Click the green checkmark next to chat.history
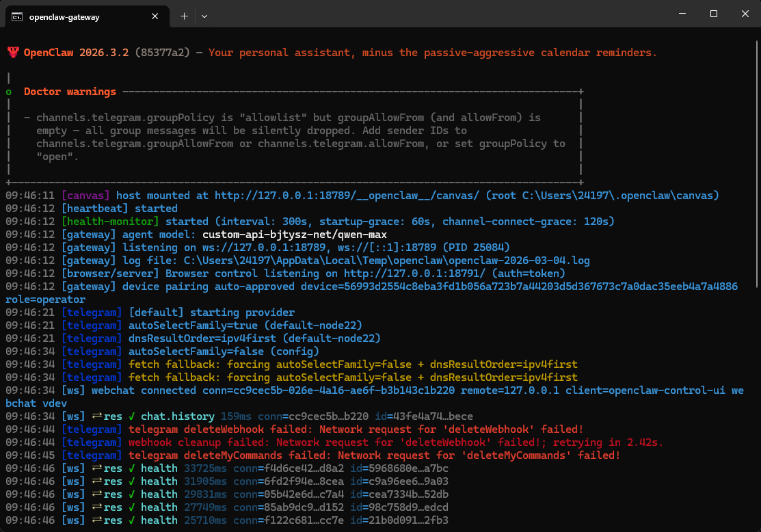 132,416
